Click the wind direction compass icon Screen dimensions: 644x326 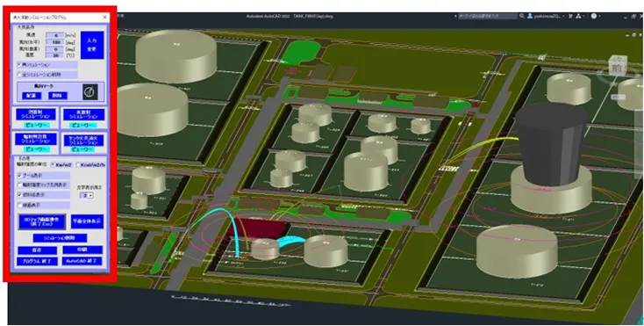coord(90,91)
